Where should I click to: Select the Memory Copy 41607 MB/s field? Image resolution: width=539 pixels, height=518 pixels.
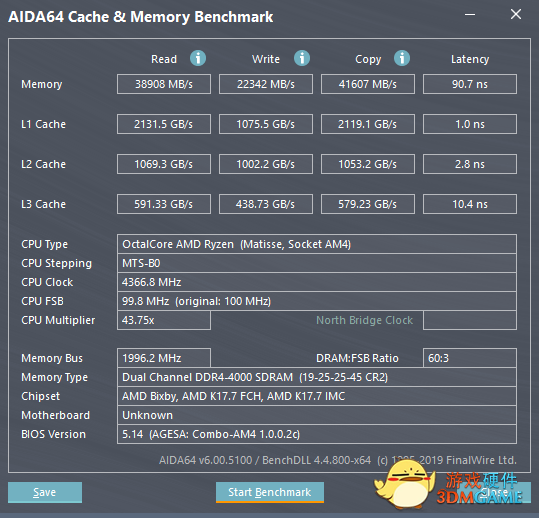tap(368, 84)
